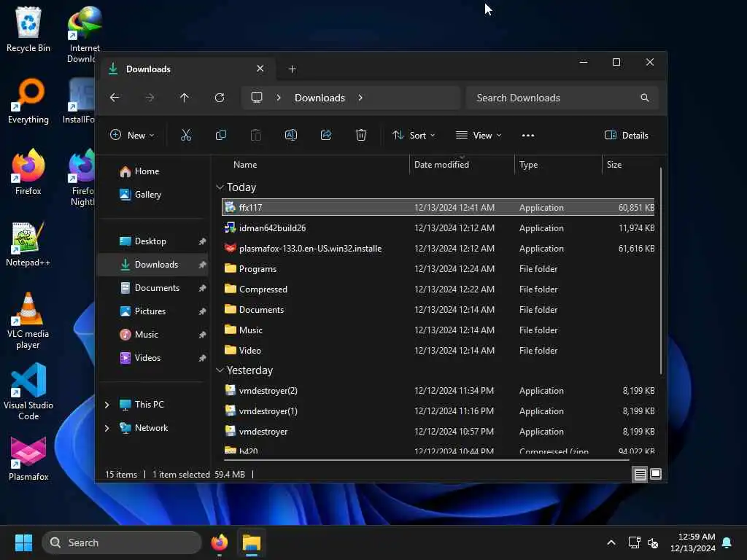Select the Compressed folder
The width and height of the screenshot is (747, 560).
pos(438,289)
